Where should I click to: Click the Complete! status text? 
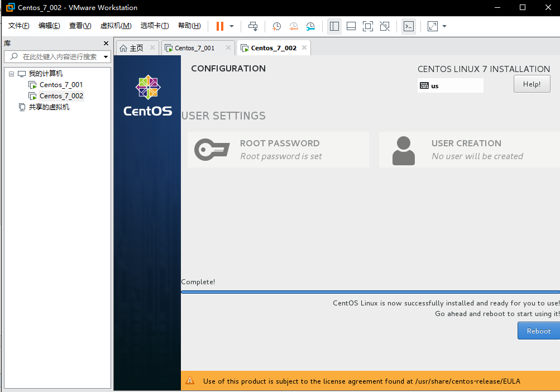pyautogui.click(x=198, y=282)
